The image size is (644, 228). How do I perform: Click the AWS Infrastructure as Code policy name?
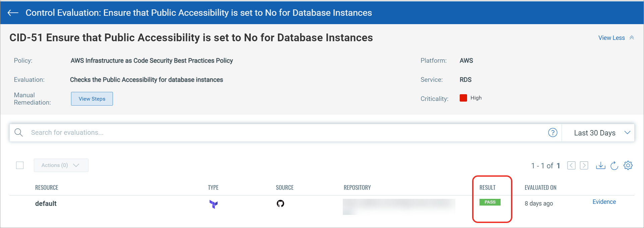click(152, 61)
